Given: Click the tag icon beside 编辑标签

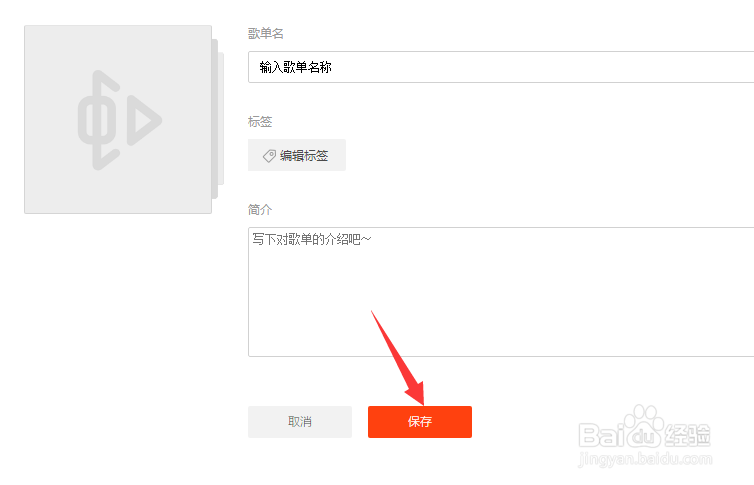Looking at the screenshot, I should 269,155.
